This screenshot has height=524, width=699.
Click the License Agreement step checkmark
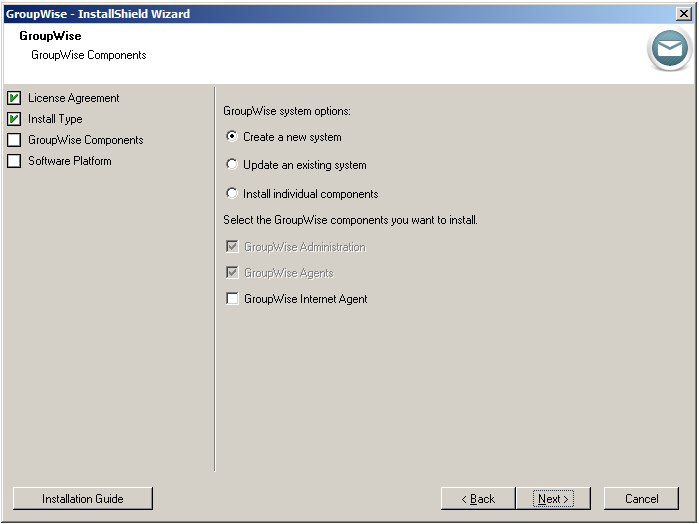pos(14,98)
